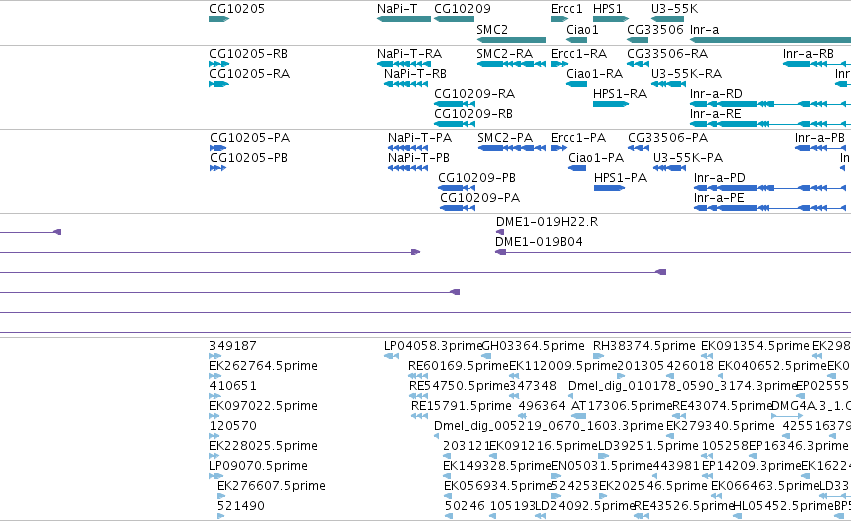Choose transcript CG33506-RA
851x521 pixels.
click(638, 64)
